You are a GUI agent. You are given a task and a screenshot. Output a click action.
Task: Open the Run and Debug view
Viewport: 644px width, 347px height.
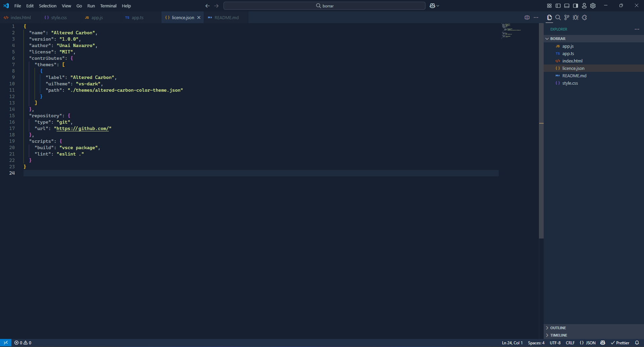(576, 17)
